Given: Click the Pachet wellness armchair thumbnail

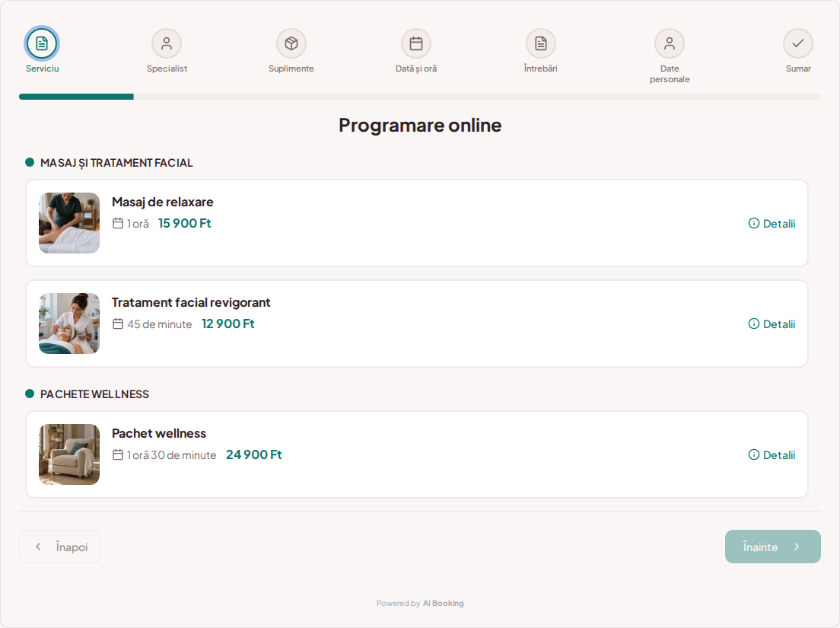Looking at the screenshot, I should pos(69,454).
